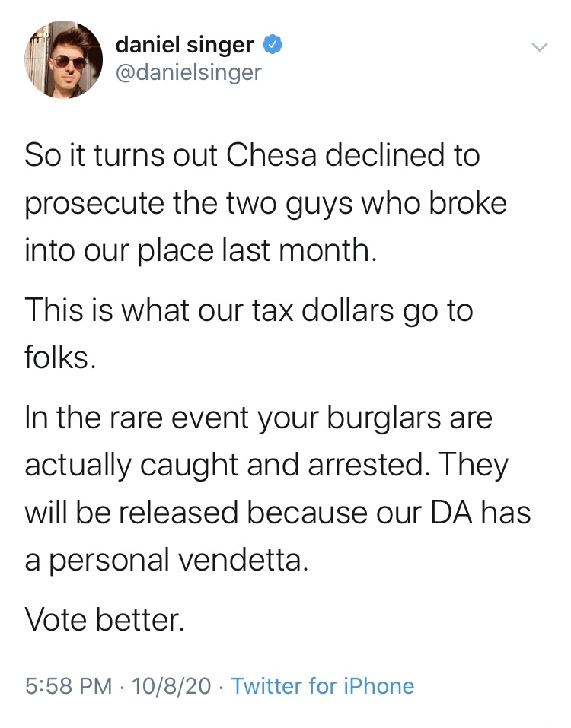Viewport: 571px width, 728px height.
Task: Click the word "Chesa" in the tweet
Action: coord(285,156)
